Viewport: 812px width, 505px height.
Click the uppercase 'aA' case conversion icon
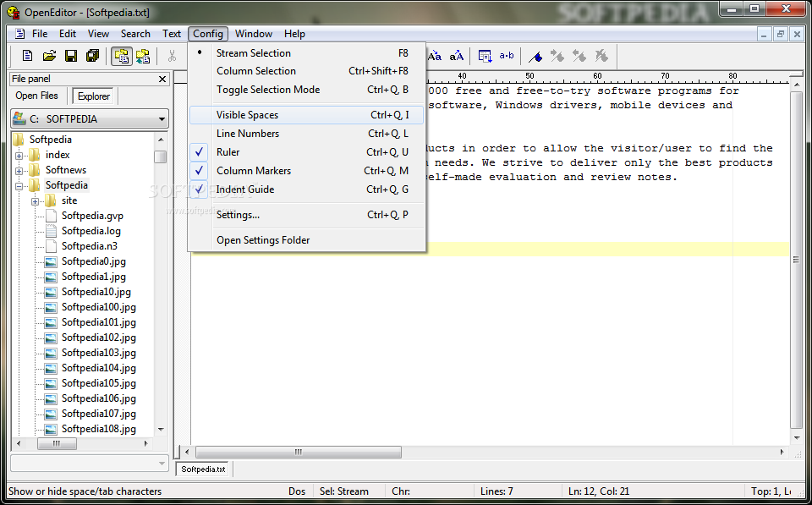(x=456, y=56)
